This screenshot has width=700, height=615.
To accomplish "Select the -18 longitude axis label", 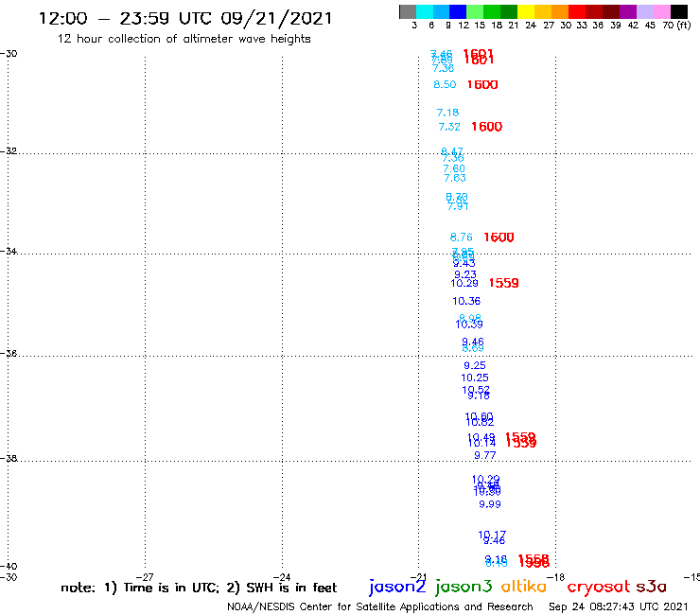I will tap(556, 577).
